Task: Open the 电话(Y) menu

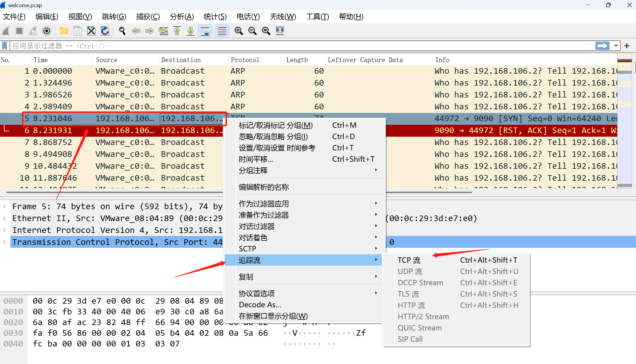Action: point(248,17)
